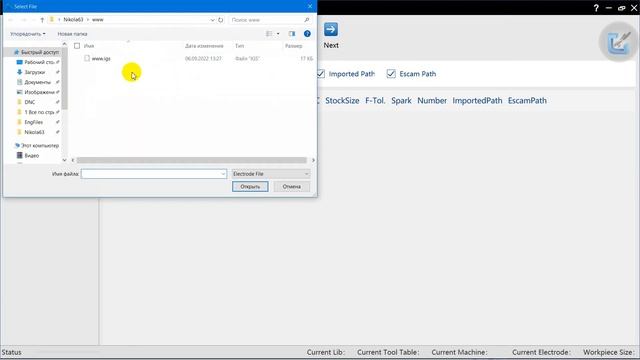Click the www.igs file icon
Viewport: 640px width, 360px height.
[x=87, y=58]
